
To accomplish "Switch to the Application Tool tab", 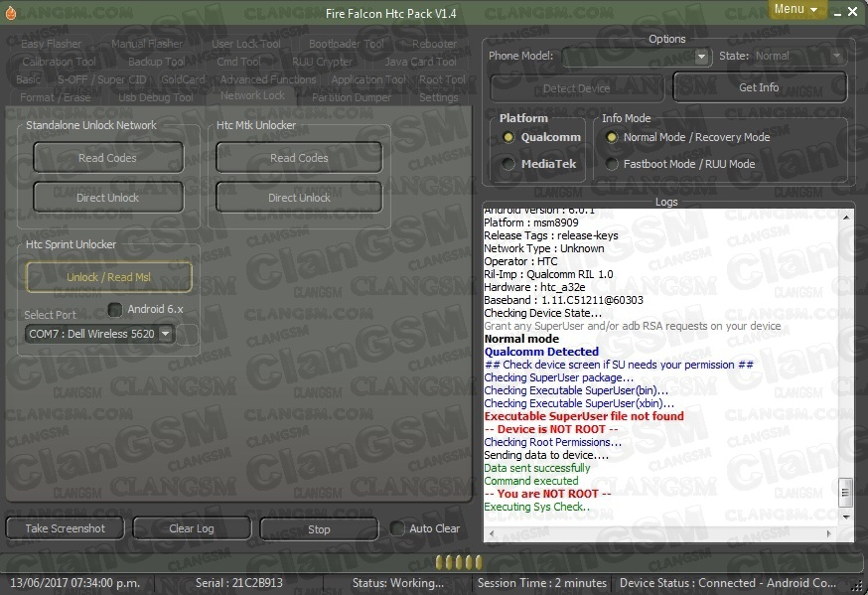I will pyautogui.click(x=368, y=79).
